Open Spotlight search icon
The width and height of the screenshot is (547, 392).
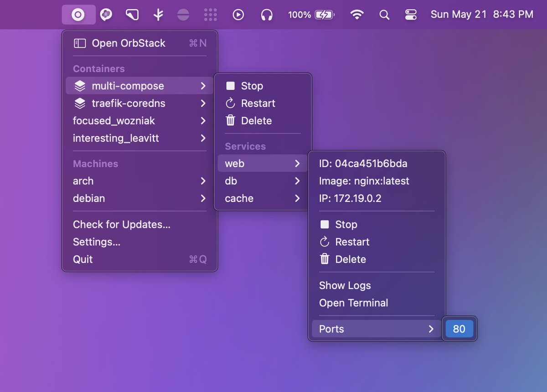384,15
